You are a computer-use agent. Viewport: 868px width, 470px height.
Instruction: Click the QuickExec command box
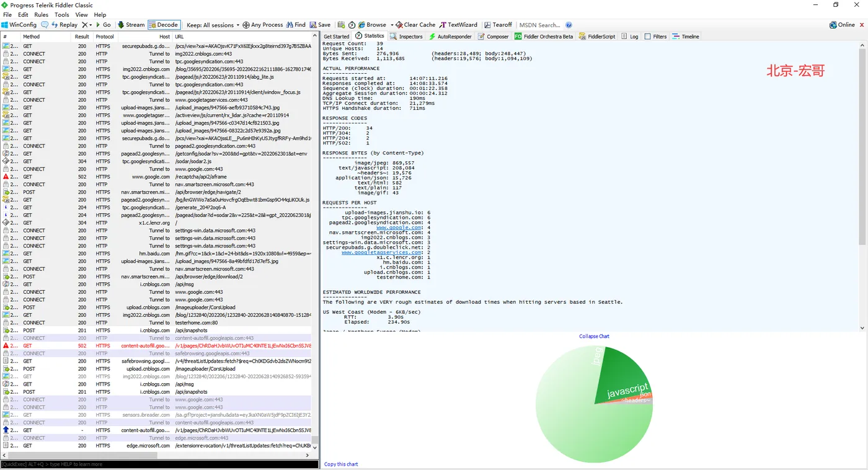click(159, 464)
